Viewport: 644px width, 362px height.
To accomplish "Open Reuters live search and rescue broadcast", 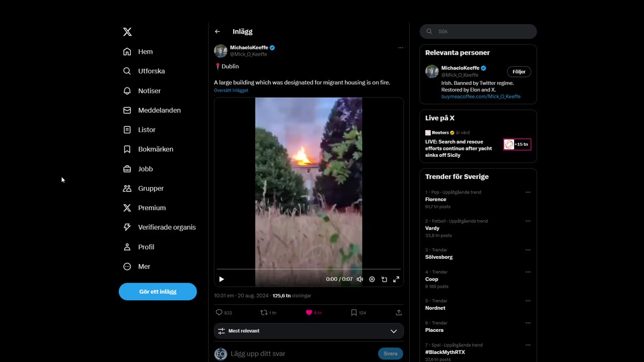I will click(458, 148).
